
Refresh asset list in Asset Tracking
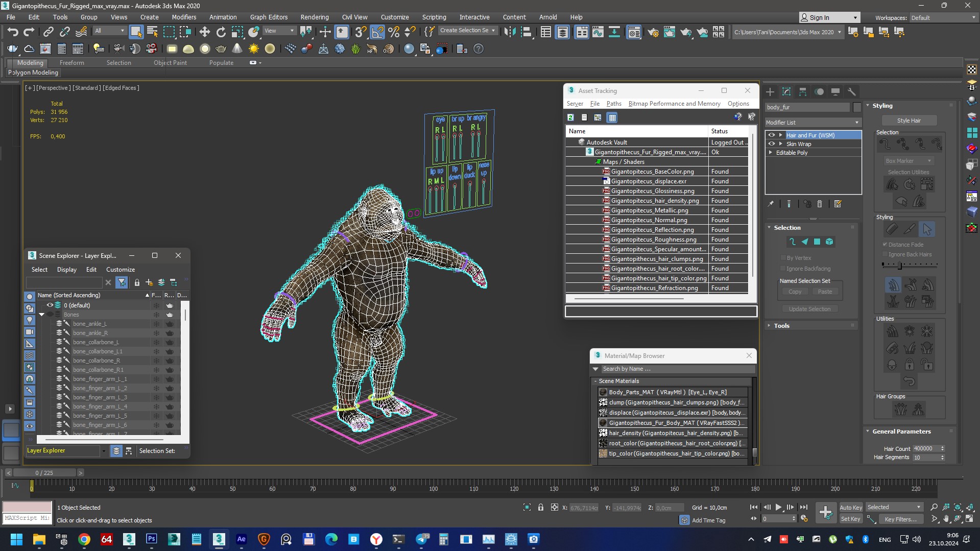(x=570, y=117)
